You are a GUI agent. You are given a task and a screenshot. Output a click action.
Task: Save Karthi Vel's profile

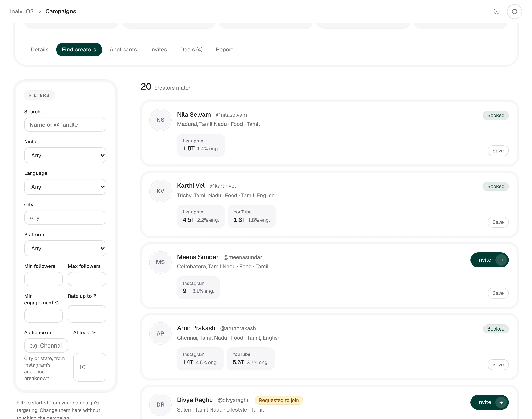click(498, 222)
